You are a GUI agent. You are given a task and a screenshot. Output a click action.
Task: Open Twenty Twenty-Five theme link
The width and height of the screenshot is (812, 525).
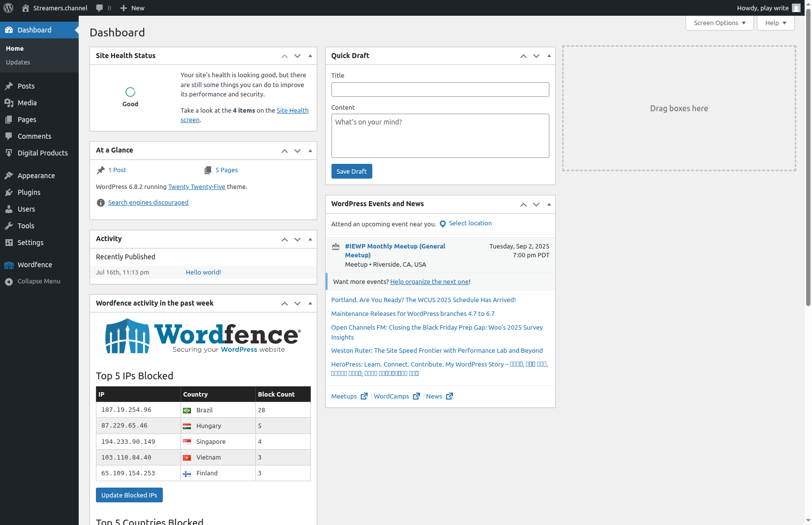point(197,187)
